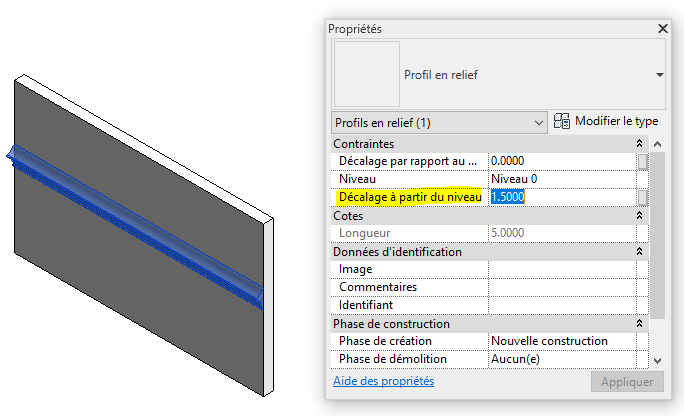Collapse the Contraintes section

[x=639, y=144]
